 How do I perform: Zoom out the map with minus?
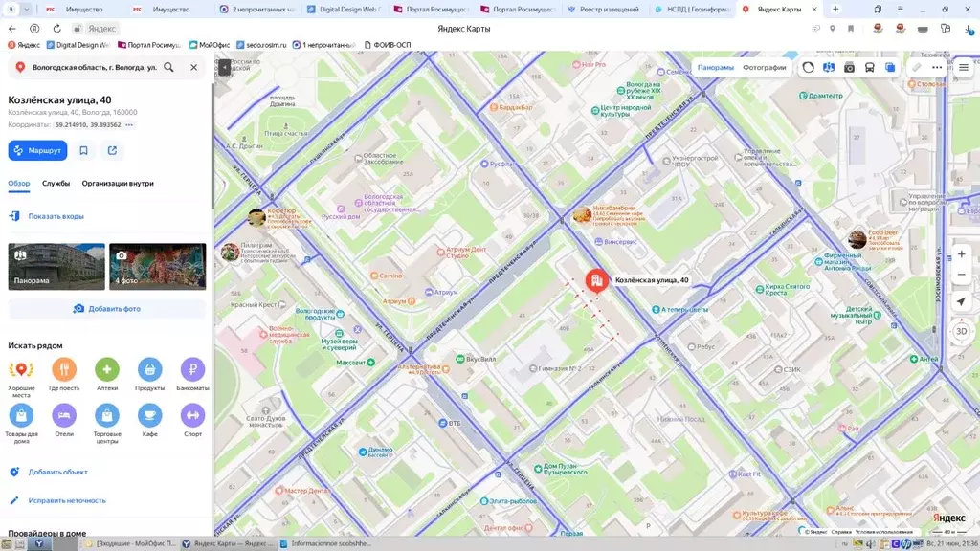tap(961, 275)
